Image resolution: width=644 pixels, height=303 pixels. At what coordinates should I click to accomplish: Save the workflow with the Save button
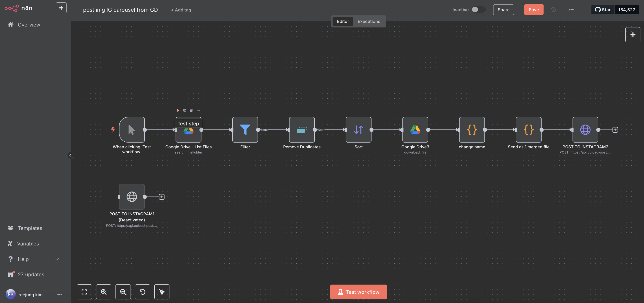(x=533, y=10)
